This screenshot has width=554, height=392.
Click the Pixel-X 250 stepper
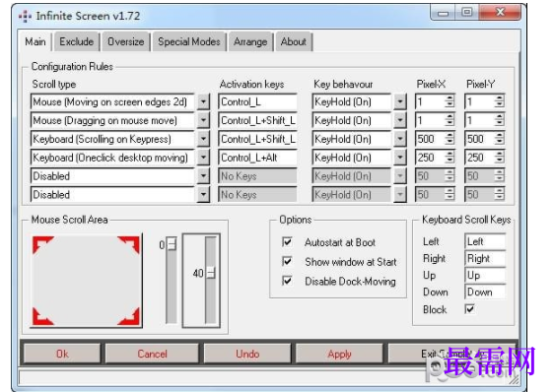pyautogui.click(x=450, y=158)
